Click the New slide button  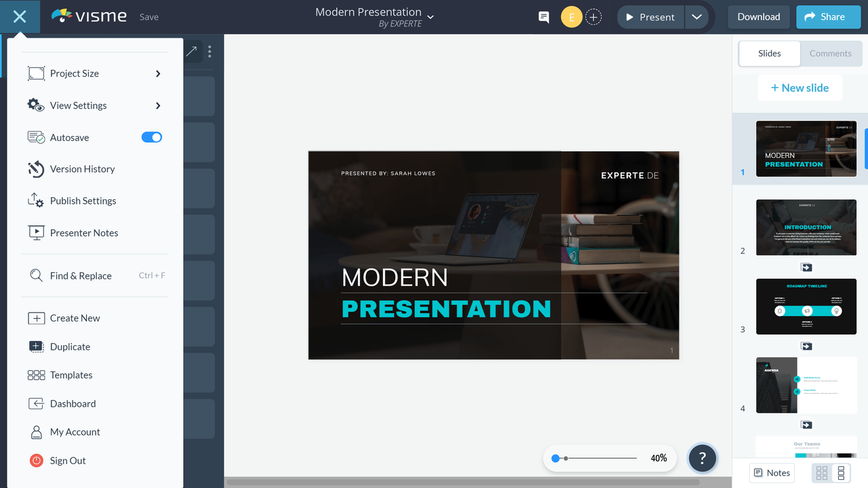pyautogui.click(x=800, y=87)
